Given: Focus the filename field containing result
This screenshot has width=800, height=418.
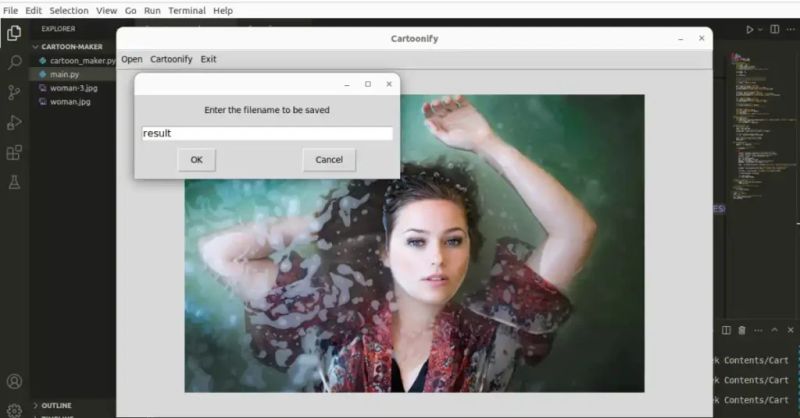Looking at the screenshot, I should point(267,133).
